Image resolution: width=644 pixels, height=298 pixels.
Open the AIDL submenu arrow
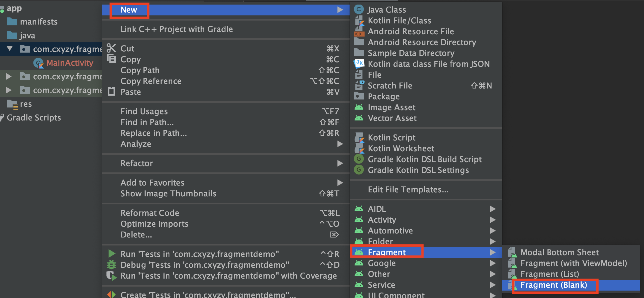click(x=493, y=209)
